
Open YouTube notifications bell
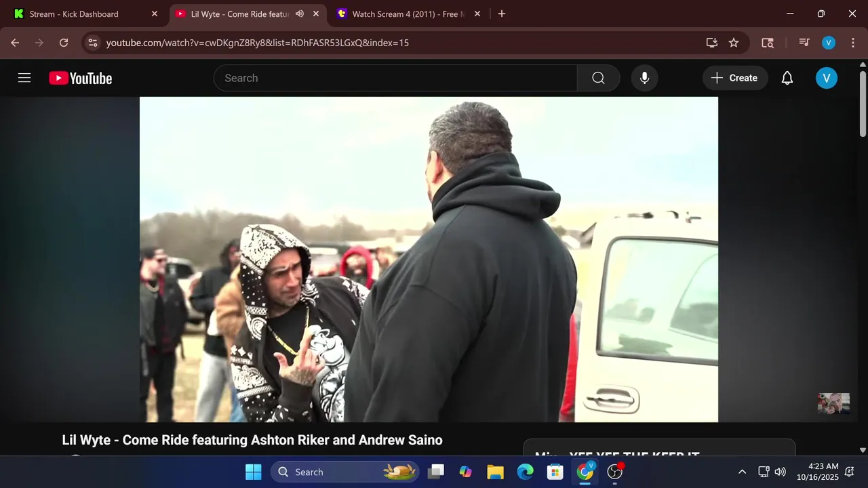click(787, 78)
